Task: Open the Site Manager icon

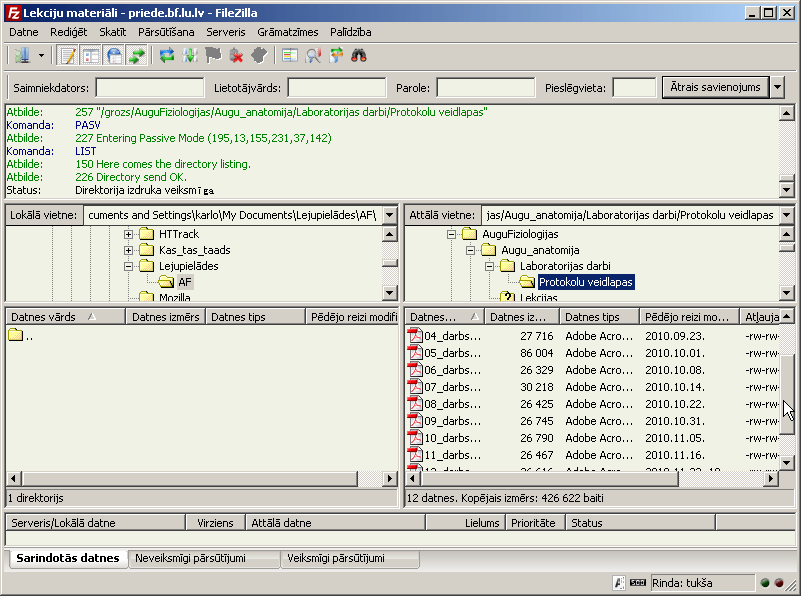Action: (x=22, y=55)
